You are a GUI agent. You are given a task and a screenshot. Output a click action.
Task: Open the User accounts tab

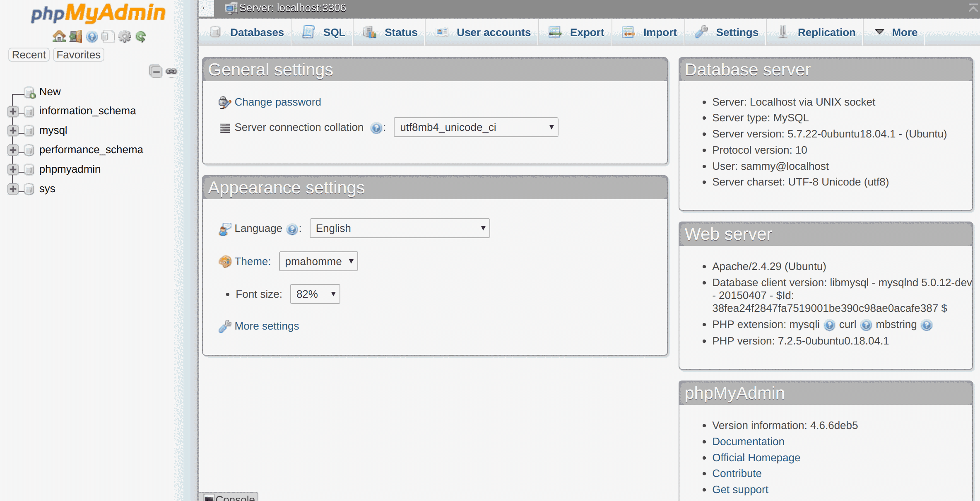[494, 32]
